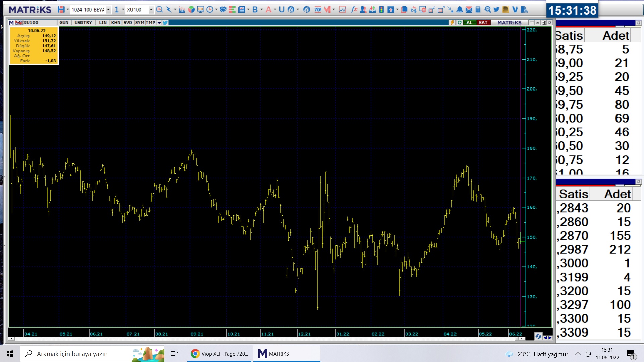Open the user profile icon
The width and height of the screenshot is (644, 362).
coord(363,10)
